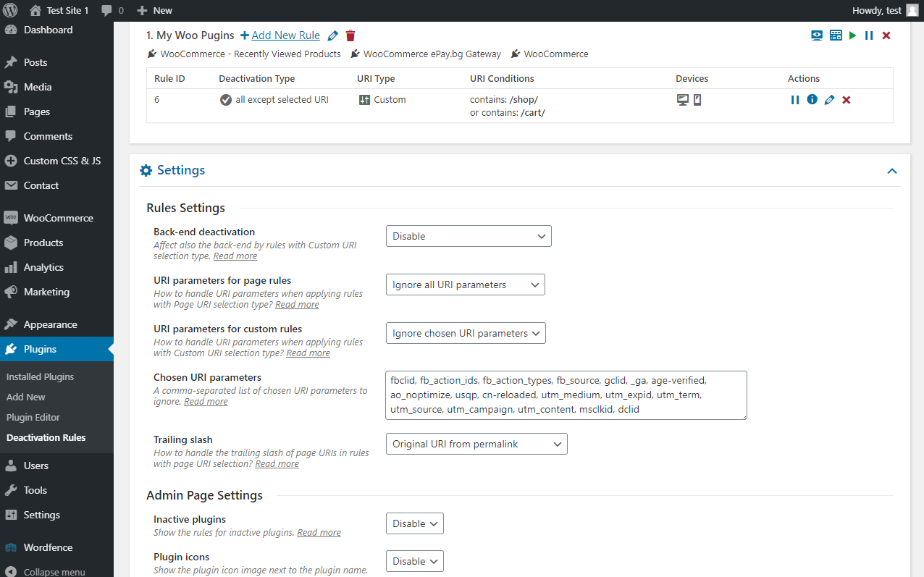Edit rule 6 using the pencil icon
This screenshot has height=577, width=924.
(x=828, y=99)
